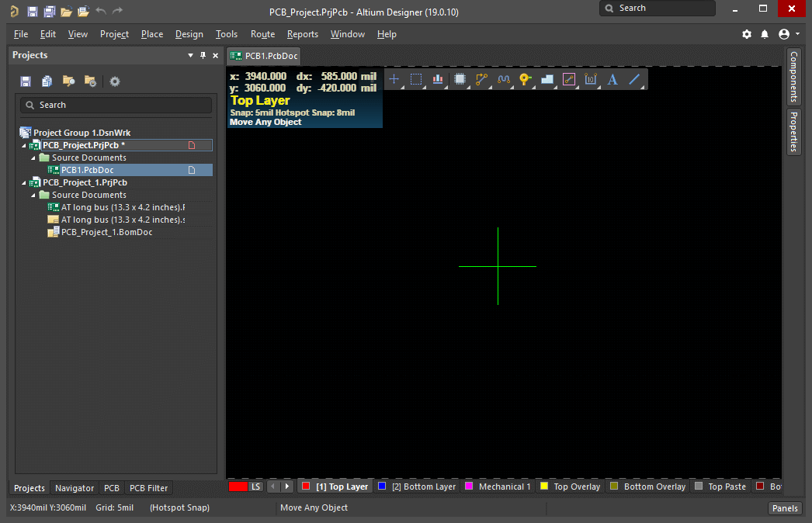The height and width of the screenshot is (523, 812).
Task: Click the Redo arrow
Action: point(117,11)
